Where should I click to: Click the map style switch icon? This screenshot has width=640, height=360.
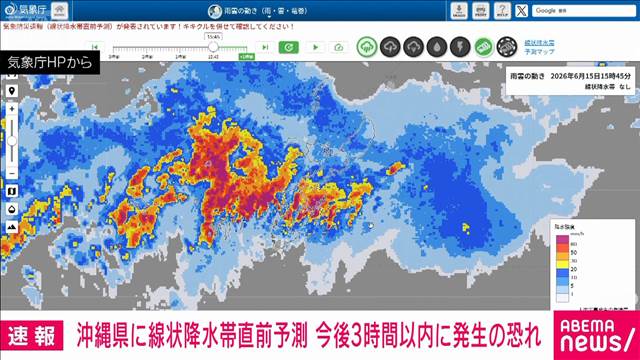point(12,191)
